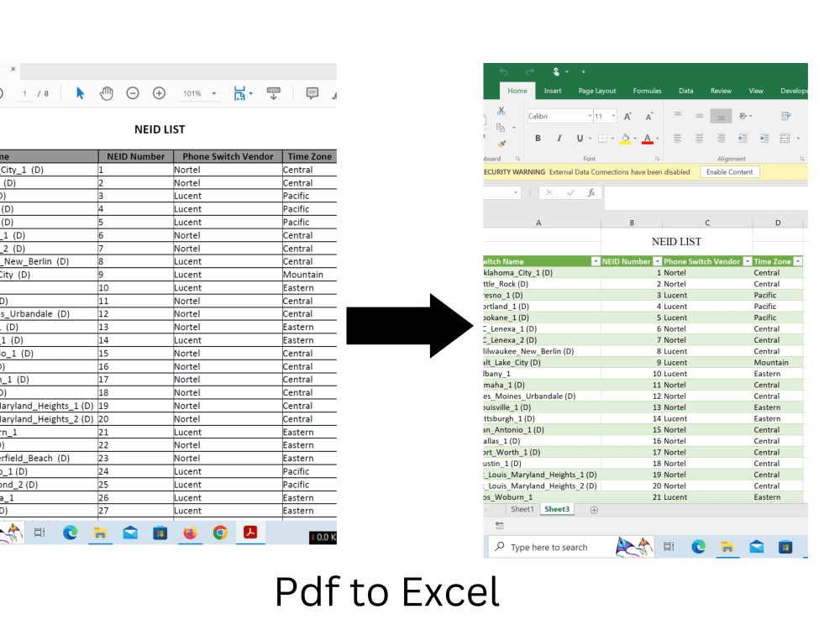Click Insert Function (fx) beside the formula bar
Image resolution: width=840 pixels, height=630 pixels.
coord(591,192)
